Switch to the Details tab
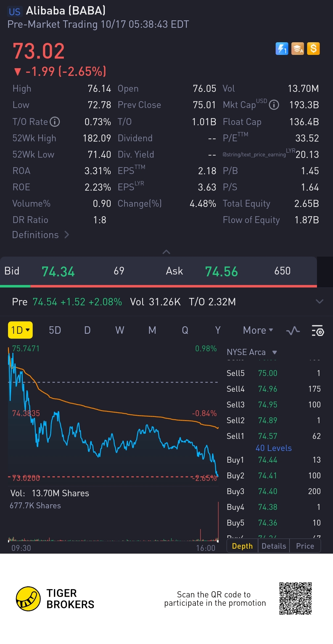This screenshot has width=333, height=644. 273,546
